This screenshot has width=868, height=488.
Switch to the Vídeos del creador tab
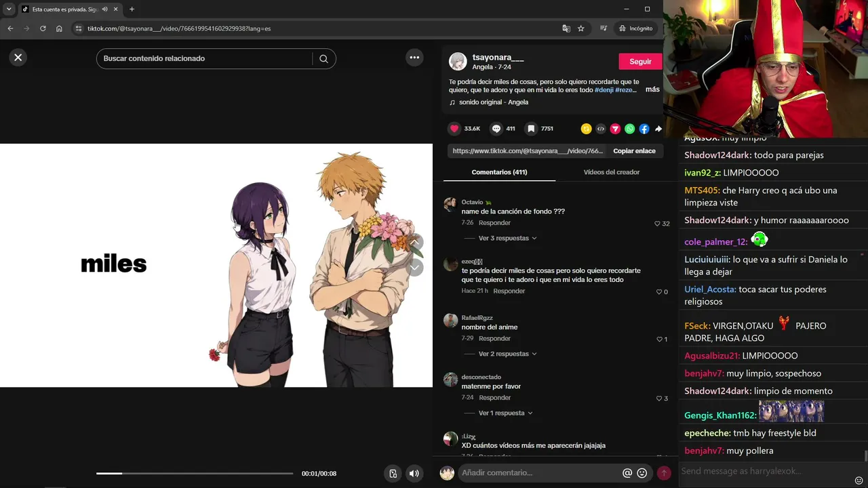tap(612, 172)
